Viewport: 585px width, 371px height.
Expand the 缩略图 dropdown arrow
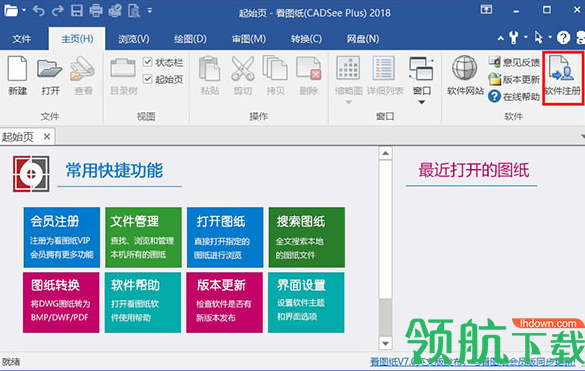(348, 102)
